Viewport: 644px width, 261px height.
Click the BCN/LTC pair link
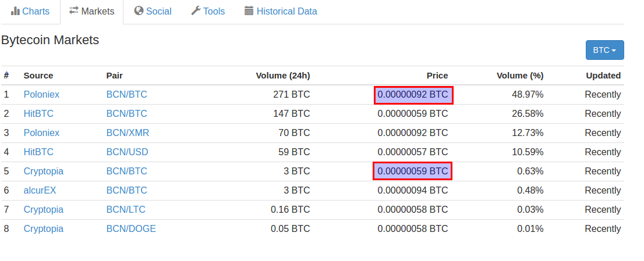point(126,209)
